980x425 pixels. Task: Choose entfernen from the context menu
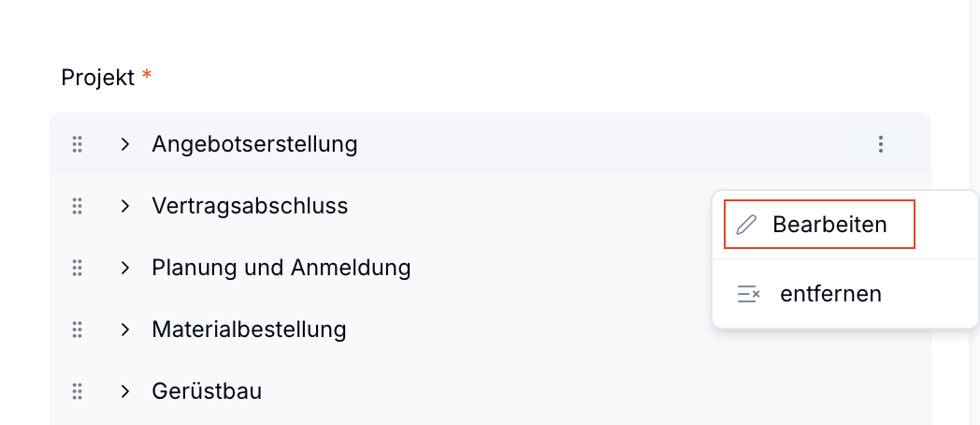tap(830, 294)
